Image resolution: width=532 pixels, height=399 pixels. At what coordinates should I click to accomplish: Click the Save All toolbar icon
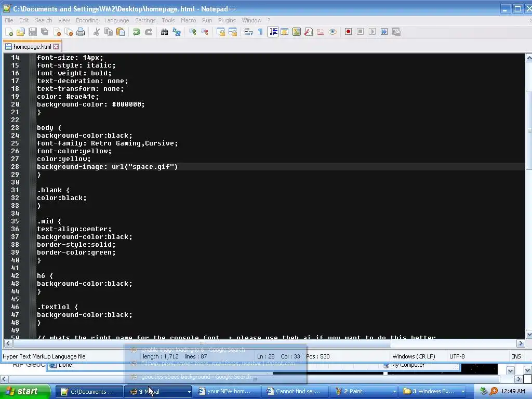pyautogui.click(x=45, y=32)
